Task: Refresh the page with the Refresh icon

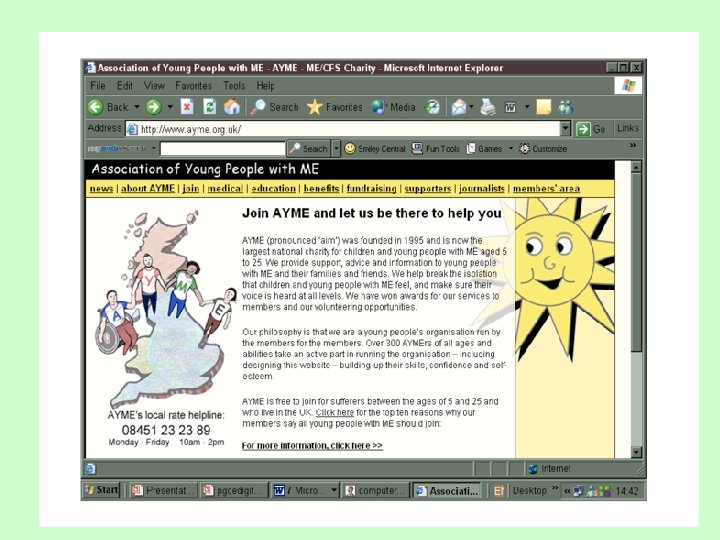Action: click(209, 107)
